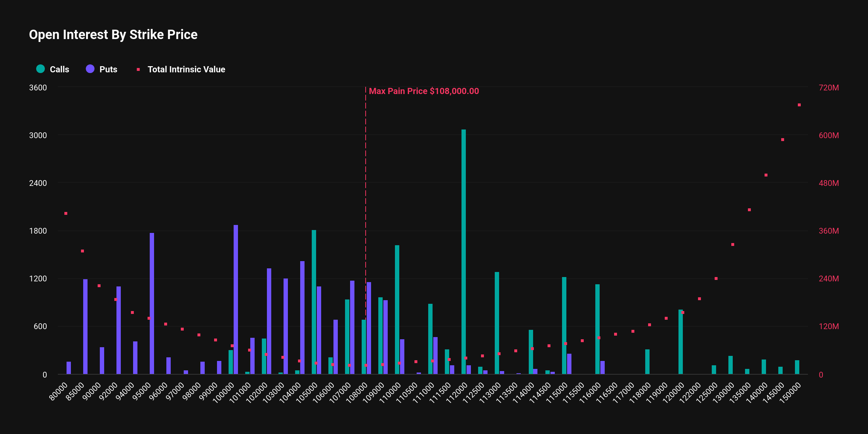This screenshot has height=434, width=868.
Task: Toggle the Calls legend series
Action: [x=59, y=69]
